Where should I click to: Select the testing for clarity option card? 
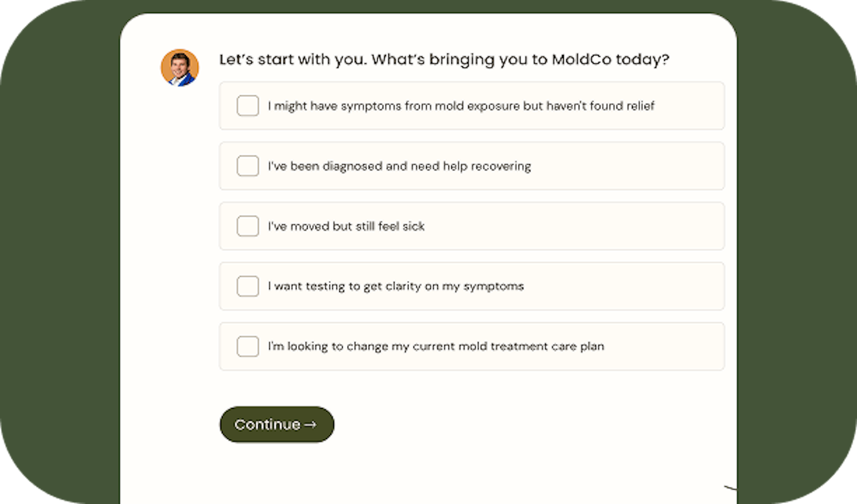coord(471,286)
